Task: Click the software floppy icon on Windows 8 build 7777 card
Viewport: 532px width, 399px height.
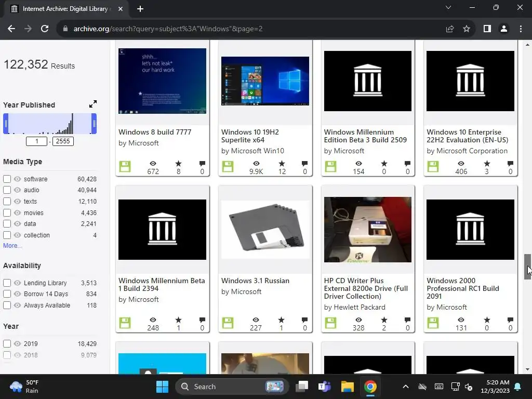Action: (125, 167)
